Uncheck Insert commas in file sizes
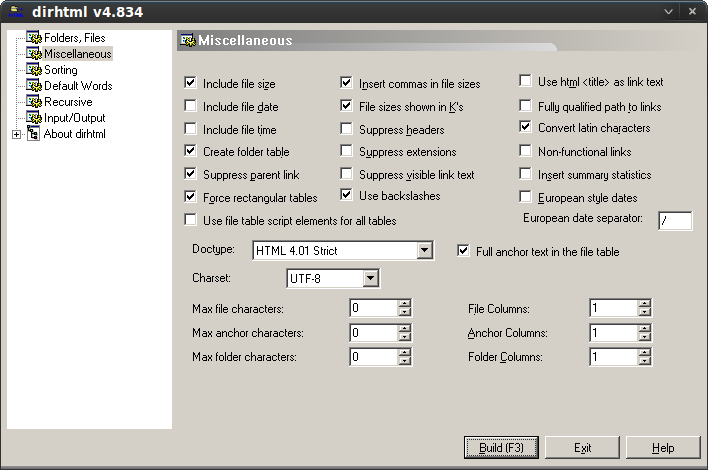708x470 pixels. pos(347,83)
